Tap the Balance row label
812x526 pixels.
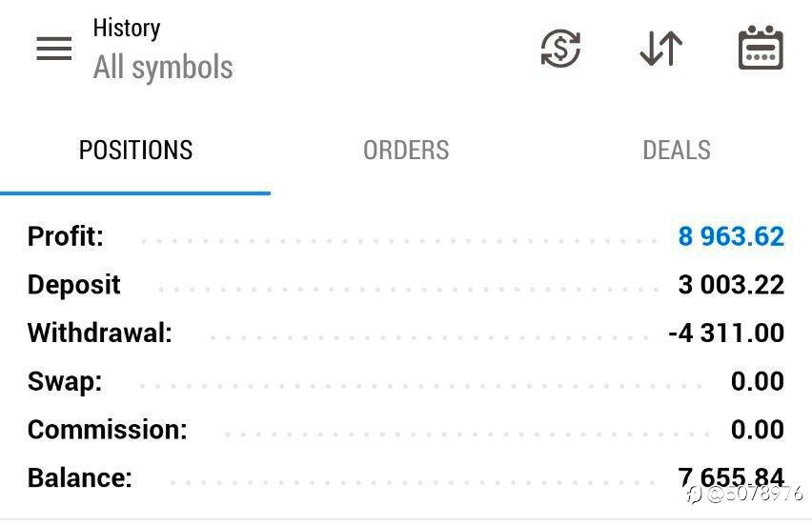click(x=80, y=477)
